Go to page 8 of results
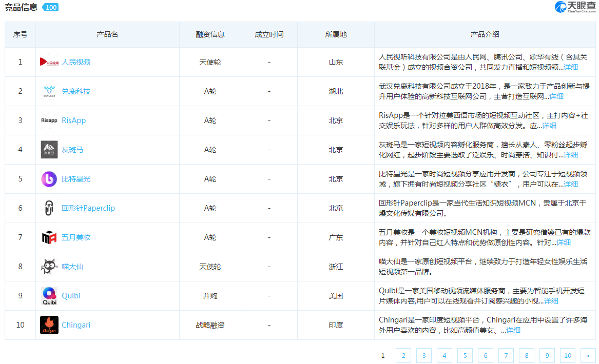This screenshot has height=364, width=599. tap(527, 356)
